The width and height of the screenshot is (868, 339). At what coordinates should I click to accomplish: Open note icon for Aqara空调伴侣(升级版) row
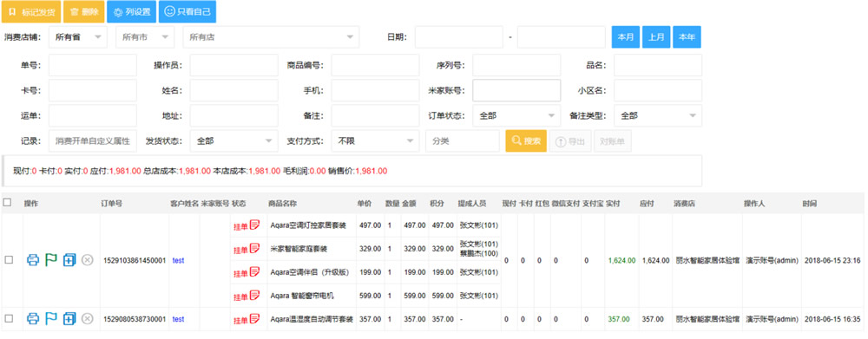pos(254,272)
